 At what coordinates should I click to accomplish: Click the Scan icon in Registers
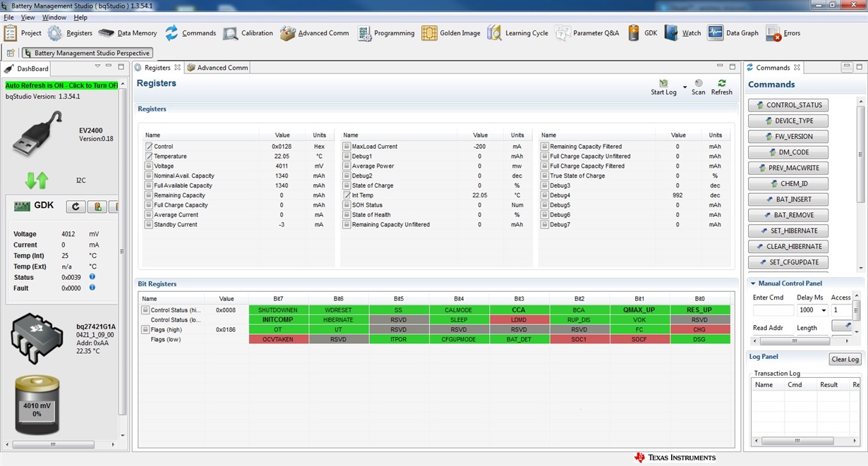[699, 83]
